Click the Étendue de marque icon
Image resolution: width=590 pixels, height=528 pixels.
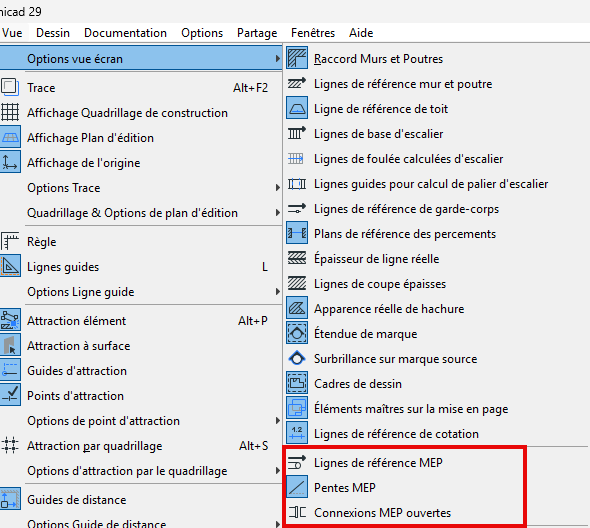click(297, 333)
